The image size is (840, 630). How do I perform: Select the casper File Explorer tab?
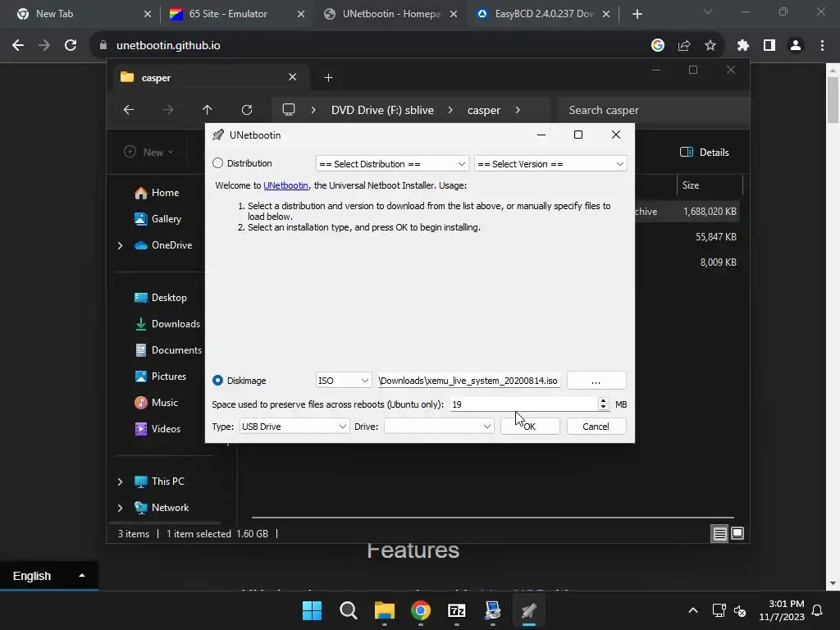click(211, 78)
